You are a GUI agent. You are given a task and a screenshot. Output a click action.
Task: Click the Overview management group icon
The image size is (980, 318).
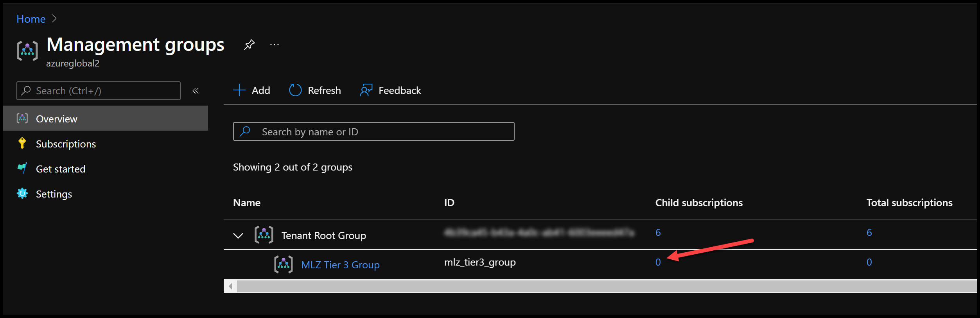pos(22,118)
